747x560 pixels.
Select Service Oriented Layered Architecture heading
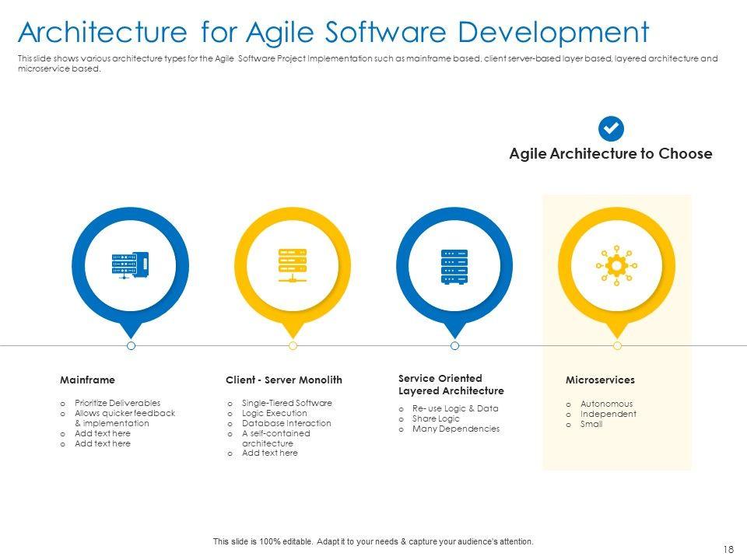(451, 384)
